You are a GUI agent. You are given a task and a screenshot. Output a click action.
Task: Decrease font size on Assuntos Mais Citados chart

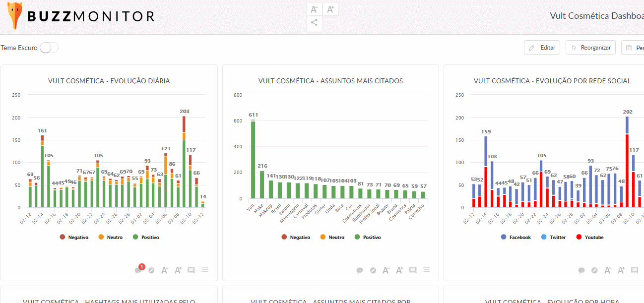click(x=386, y=270)
